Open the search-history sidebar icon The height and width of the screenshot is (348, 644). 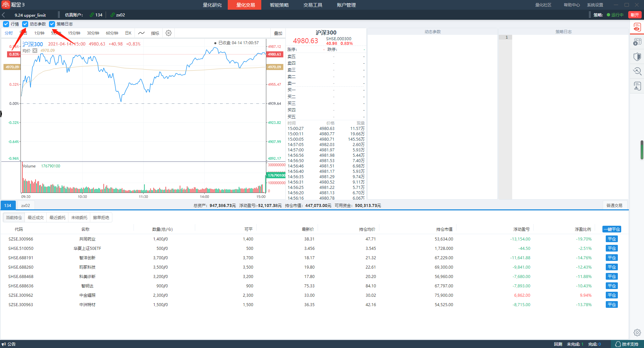(637, 71)
